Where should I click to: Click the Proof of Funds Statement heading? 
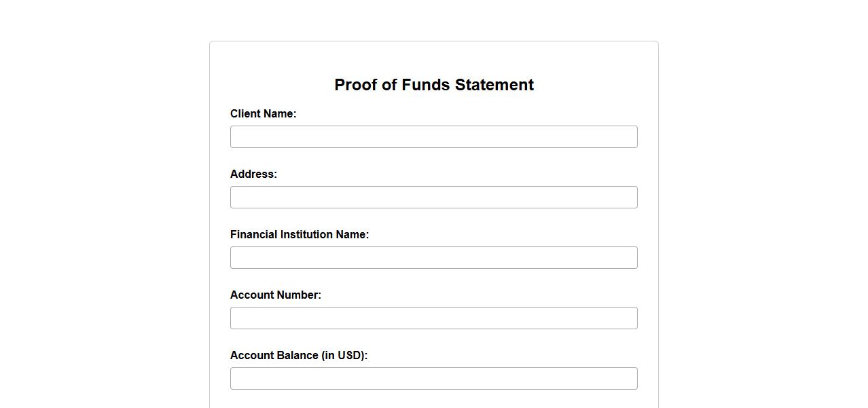tap(433, 85)
